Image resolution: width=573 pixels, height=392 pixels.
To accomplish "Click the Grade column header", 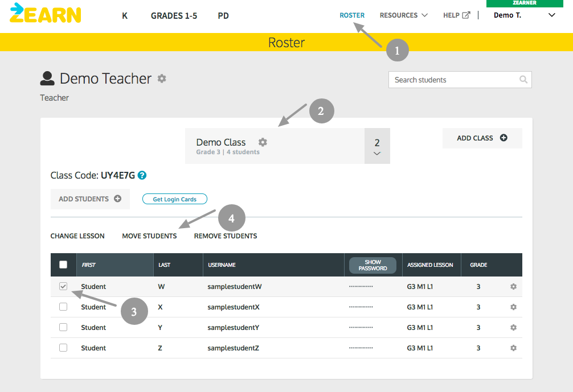I will point(478,265).
